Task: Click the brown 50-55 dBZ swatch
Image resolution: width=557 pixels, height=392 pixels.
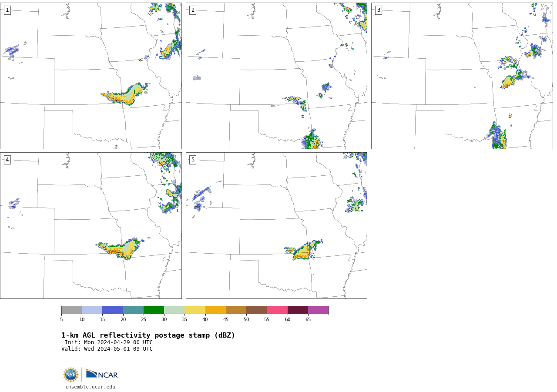Action: tap(257, 310)
